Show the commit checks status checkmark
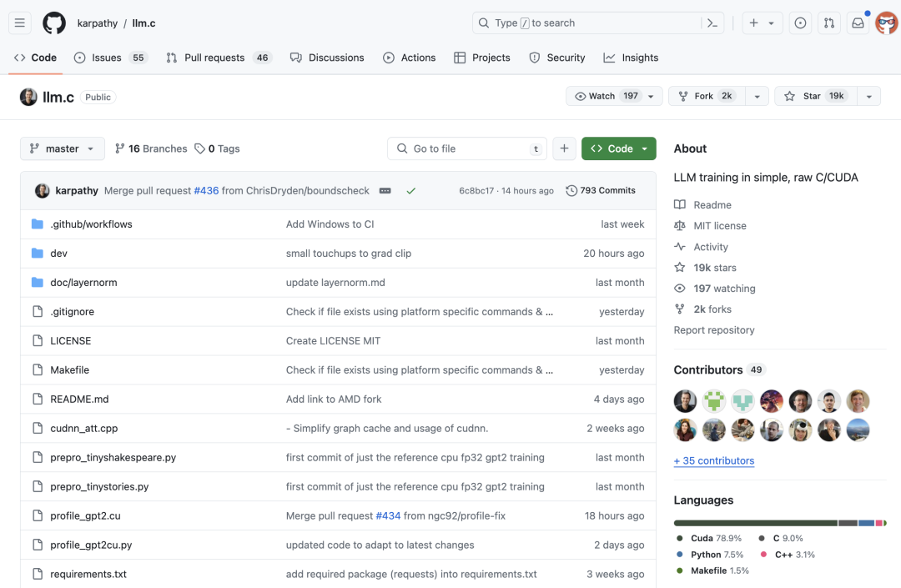901x588 pixels. [410, 191]
